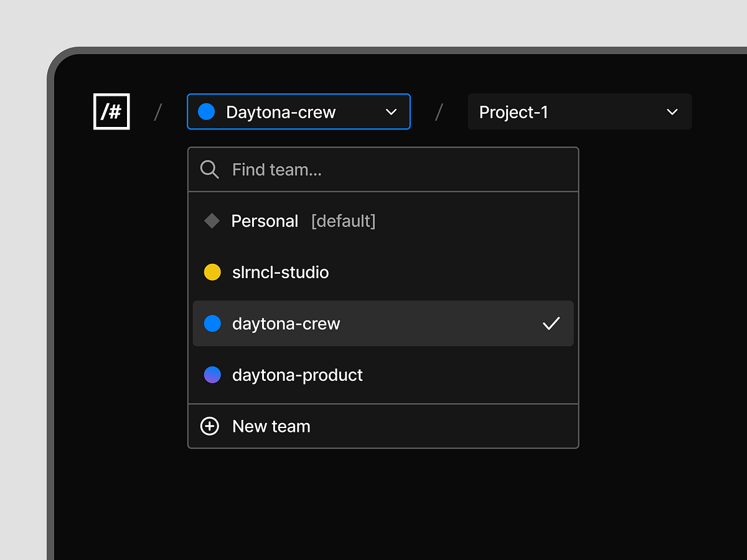Collapse the team list using Daytona-crew chevron
747x560 pixels.
(391, 112)
